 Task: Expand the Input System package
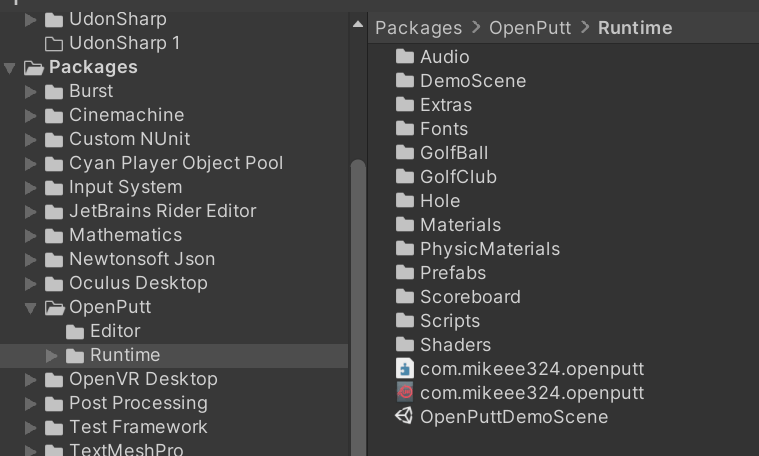[30, 187]
